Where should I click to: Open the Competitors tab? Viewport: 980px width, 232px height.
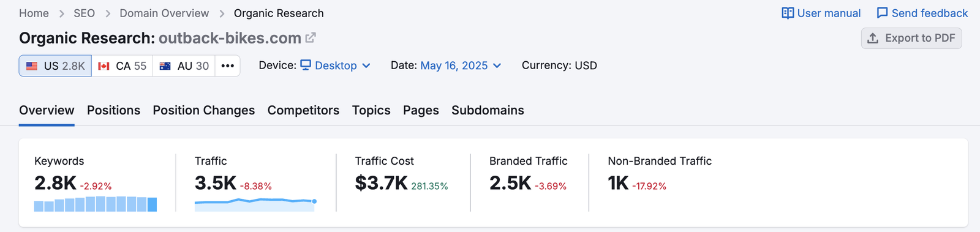point(303,110)
